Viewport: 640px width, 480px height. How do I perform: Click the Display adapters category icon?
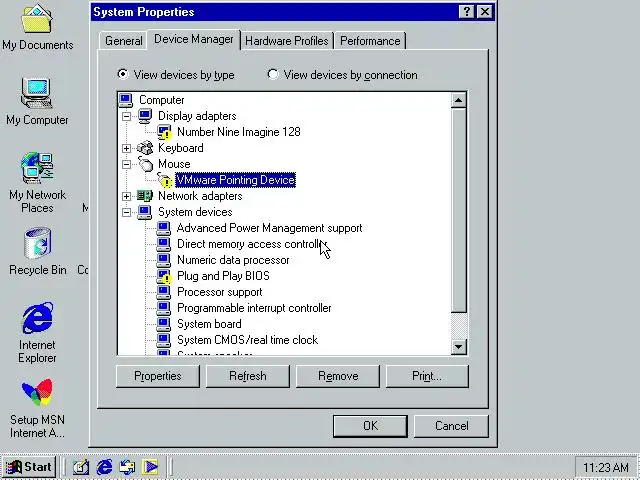coord(145,116)
